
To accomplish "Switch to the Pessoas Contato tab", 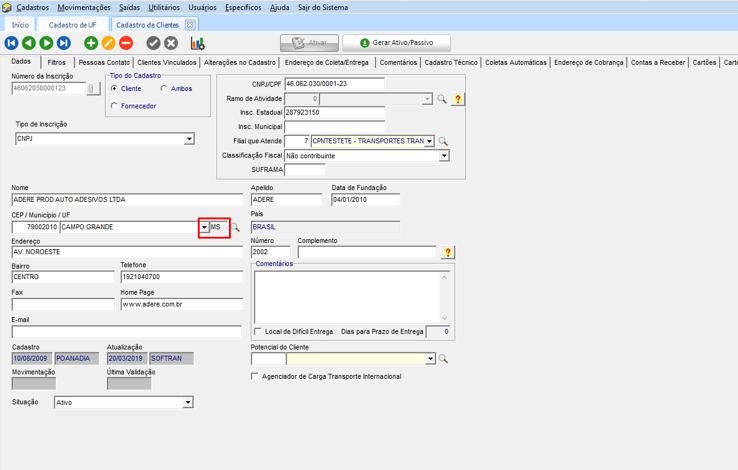I will tap(104, 62).
